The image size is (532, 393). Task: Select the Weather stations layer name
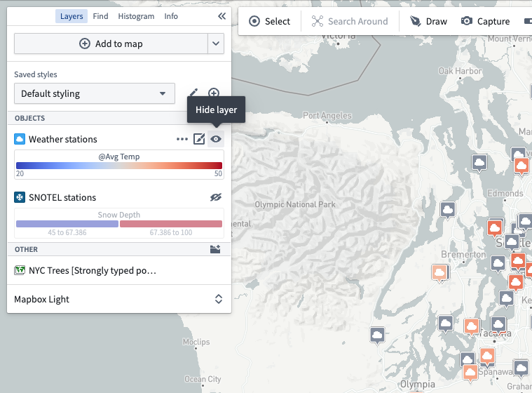click(63, 139)
